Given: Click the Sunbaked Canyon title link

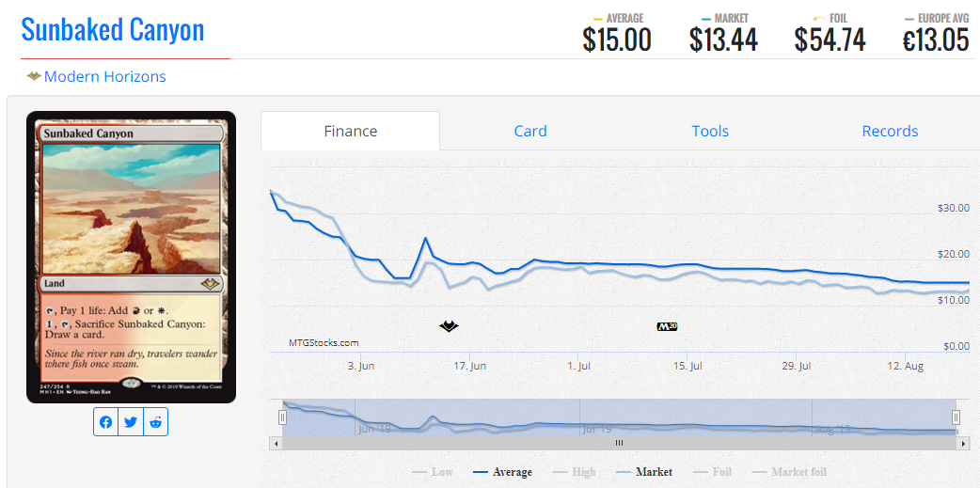Looking at the screenshot, I should pyautogui.click(x=113, y=29).
